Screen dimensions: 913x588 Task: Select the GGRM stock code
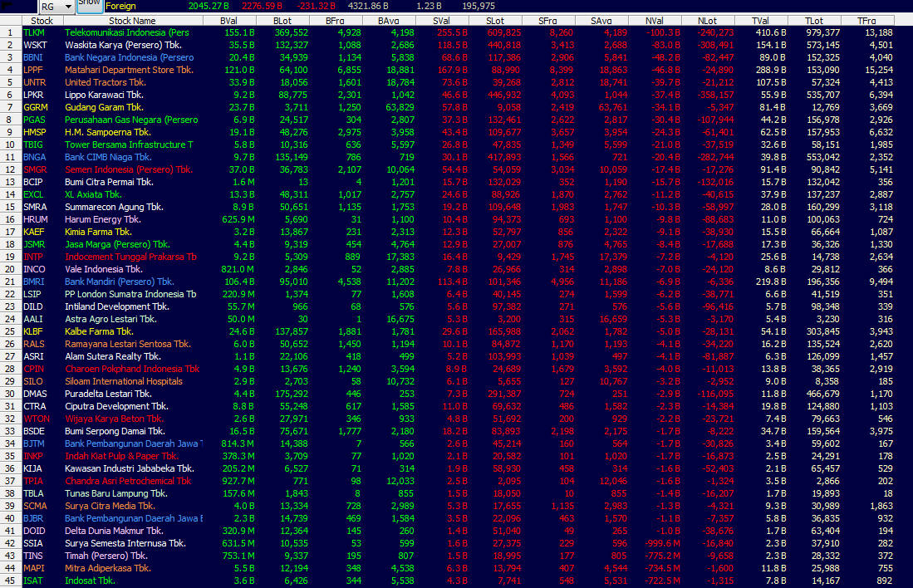(x=36, y=107)
